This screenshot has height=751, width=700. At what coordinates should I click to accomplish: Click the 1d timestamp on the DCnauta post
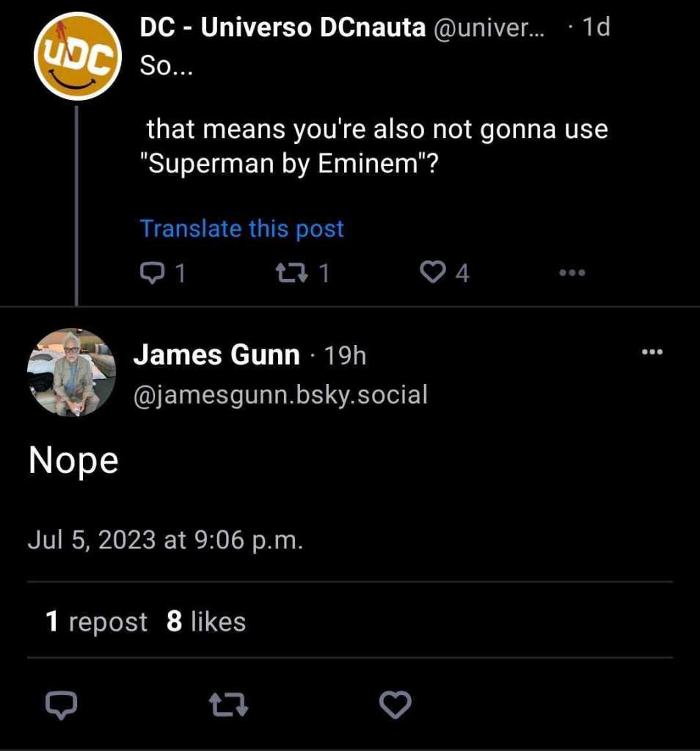point(594,28)
